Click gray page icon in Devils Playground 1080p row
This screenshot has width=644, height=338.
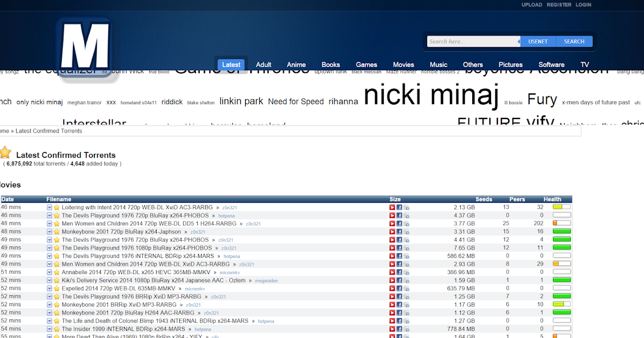406,248
